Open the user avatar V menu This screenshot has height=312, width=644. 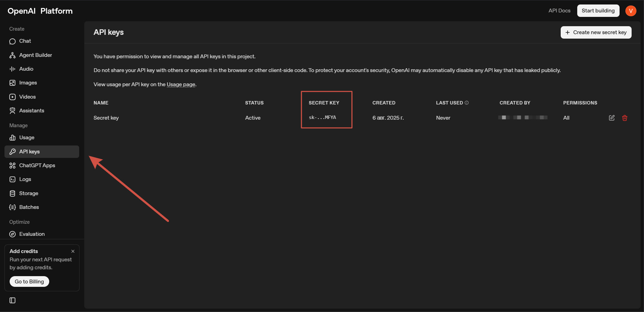(x=631, y=11)
